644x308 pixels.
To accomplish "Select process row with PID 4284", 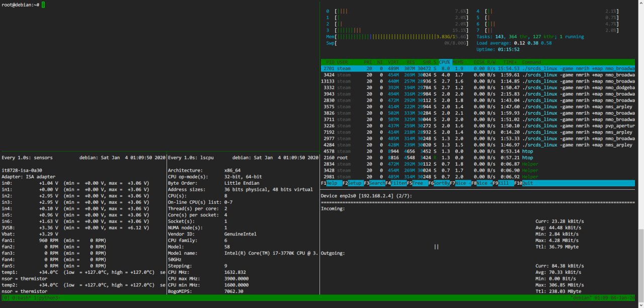I will pos(478,145).
